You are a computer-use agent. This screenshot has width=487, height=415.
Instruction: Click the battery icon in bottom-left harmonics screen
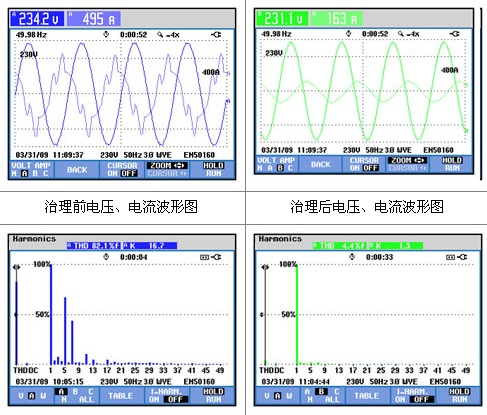tap(204, 257)
